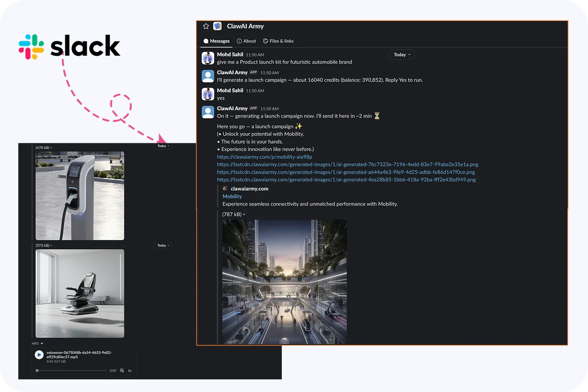This screenshot has width=588, height=392.
Task: Open the Files & links tab
Action: pyautogui.click(x=278, y=41)
